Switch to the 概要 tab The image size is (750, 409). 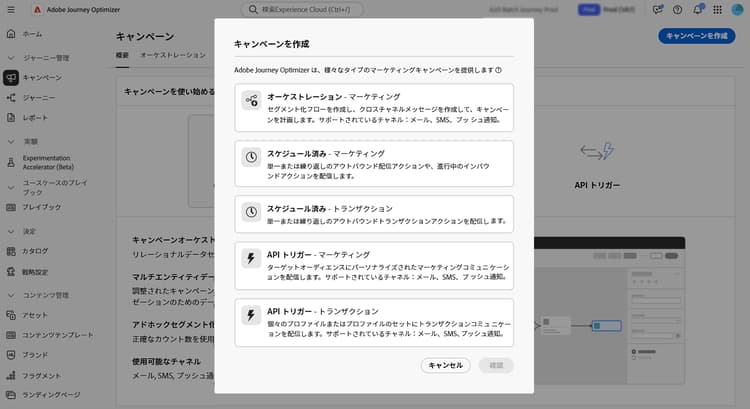(x=122, y=55)
